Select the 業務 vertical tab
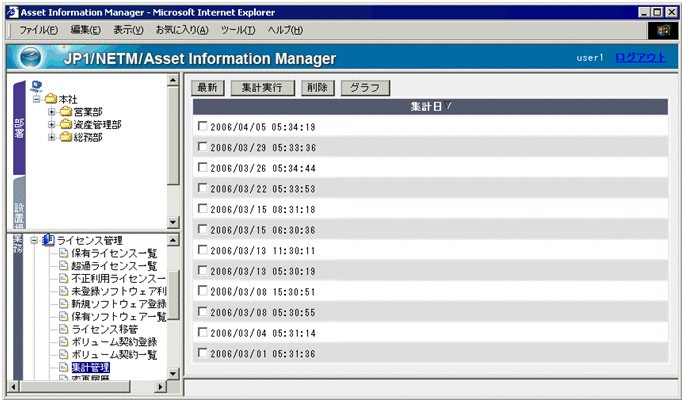Screen dimensions: 685x404 18,306
